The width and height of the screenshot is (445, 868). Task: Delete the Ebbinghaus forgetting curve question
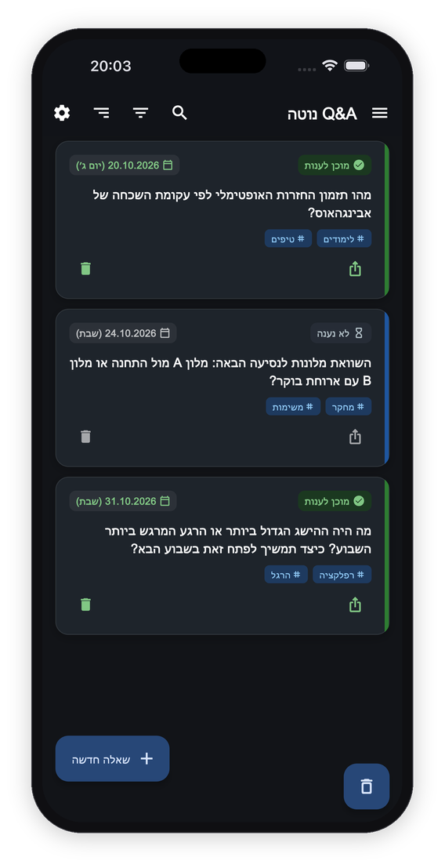click(85, 269)
